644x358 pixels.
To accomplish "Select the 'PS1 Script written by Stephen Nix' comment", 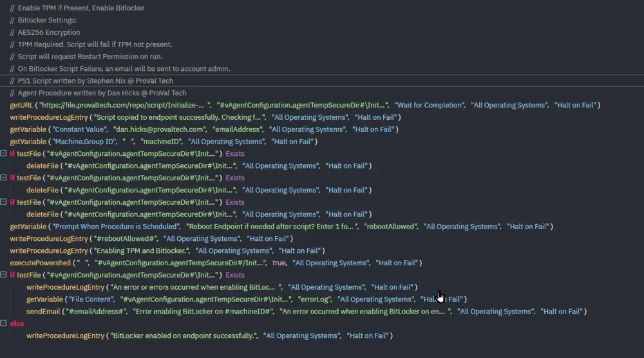I will pyautogui.click(x=91, y=81).
